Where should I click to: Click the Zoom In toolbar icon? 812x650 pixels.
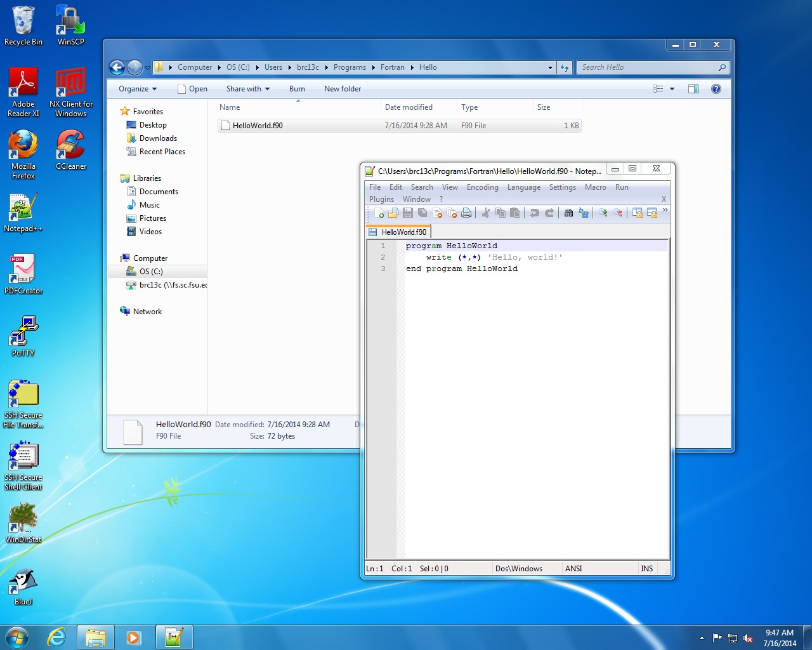(603, 213)
